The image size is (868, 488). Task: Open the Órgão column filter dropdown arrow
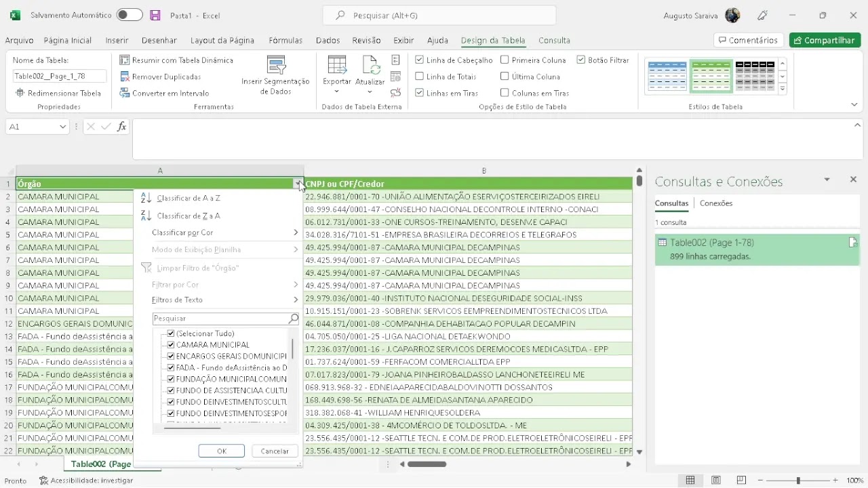click(x=298, y=184)
